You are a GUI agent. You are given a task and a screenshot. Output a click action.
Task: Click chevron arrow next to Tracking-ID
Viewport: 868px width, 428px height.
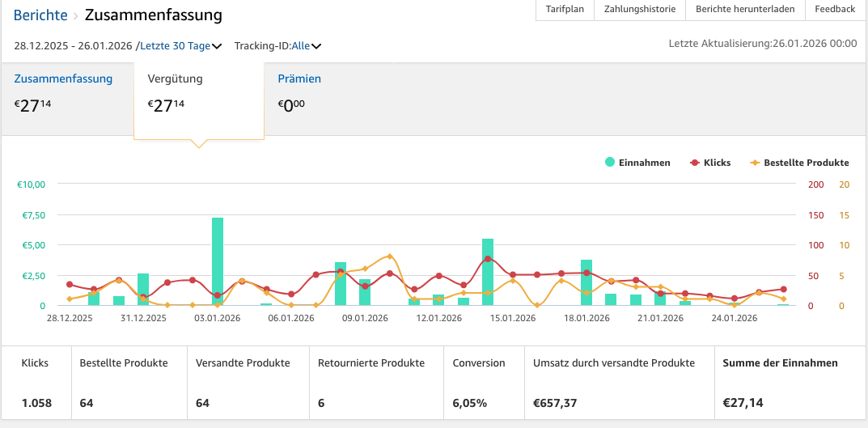(x=316, y=46)
